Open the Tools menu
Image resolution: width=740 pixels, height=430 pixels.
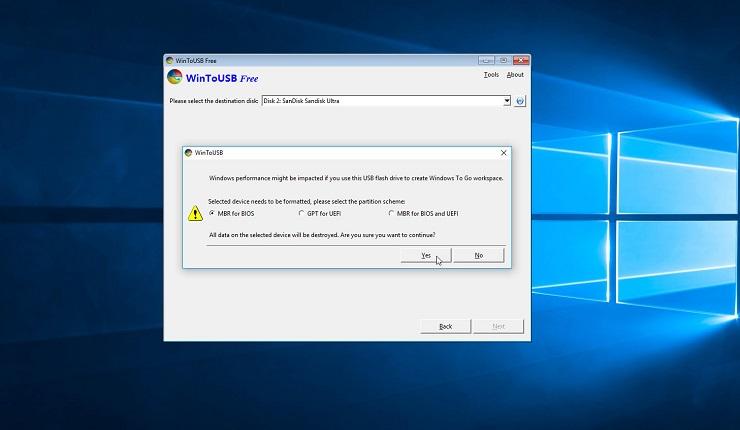[491, 75]
